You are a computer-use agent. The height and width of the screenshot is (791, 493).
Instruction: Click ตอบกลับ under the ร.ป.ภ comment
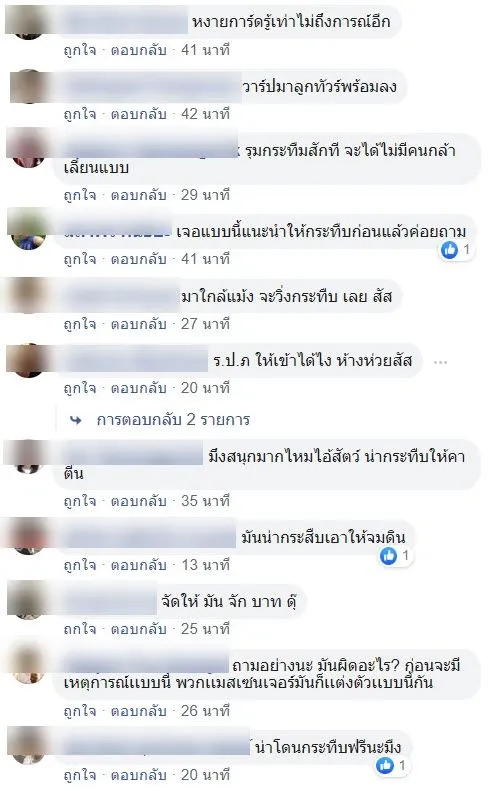click(138, 388)
